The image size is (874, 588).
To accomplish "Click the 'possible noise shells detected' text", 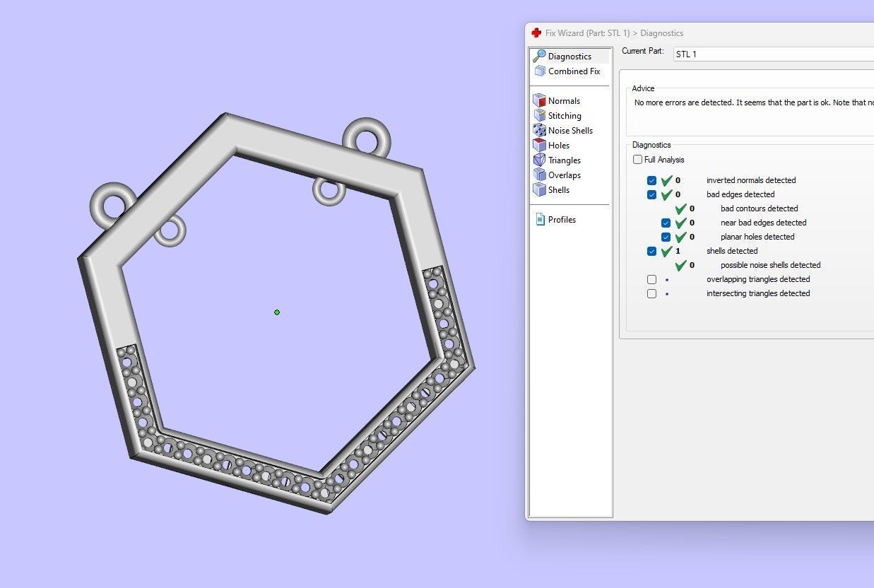I will 770,265.
